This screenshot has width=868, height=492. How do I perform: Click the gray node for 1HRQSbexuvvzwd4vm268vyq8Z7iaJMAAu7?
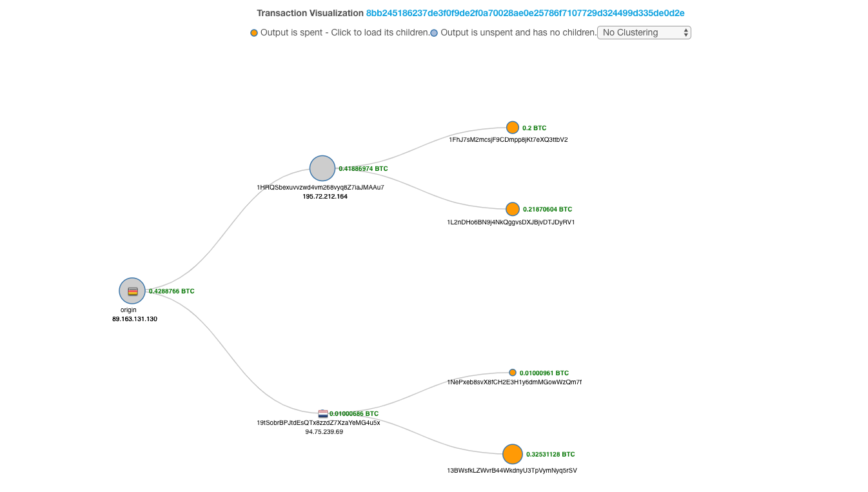(x=322, y=168)
